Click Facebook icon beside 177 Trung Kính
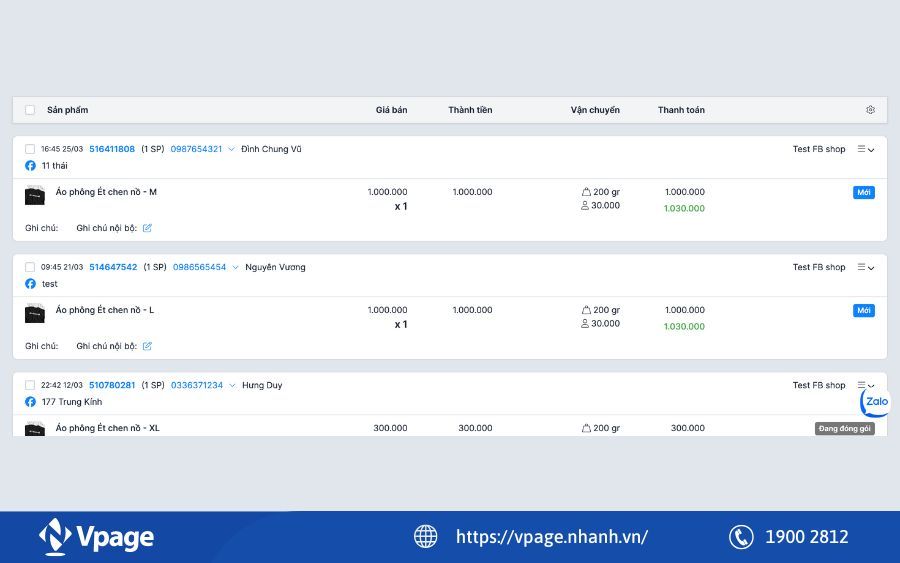This screenshot has height=563, width=900. (x=30, y=402)
